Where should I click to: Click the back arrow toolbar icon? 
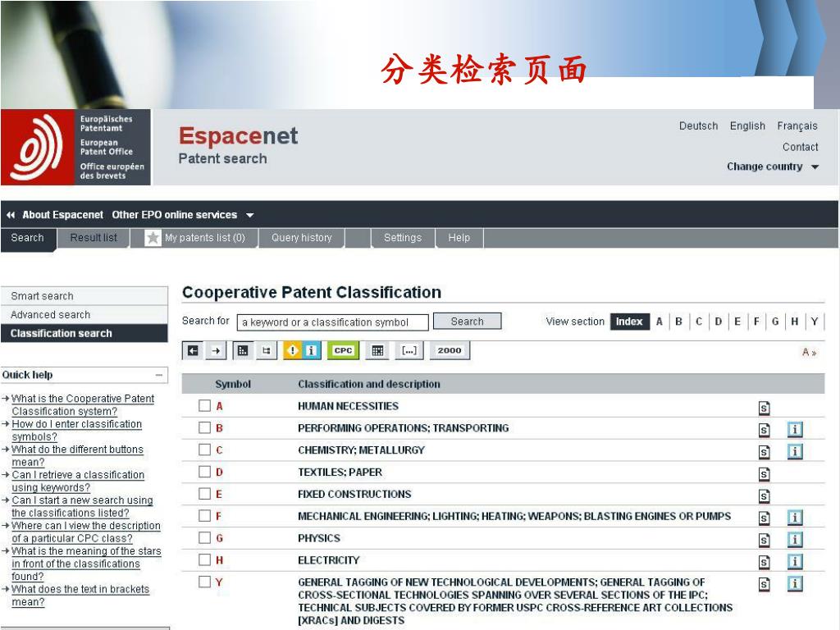194,351
